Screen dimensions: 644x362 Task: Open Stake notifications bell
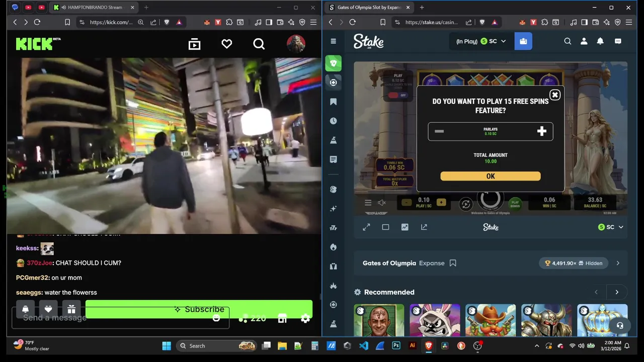600,41
